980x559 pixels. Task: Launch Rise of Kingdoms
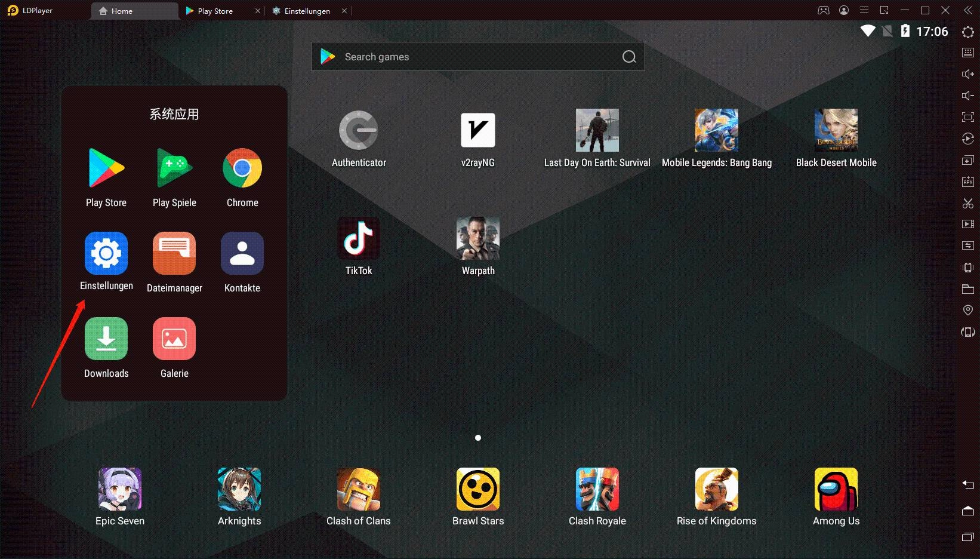(x=717, y=489)
